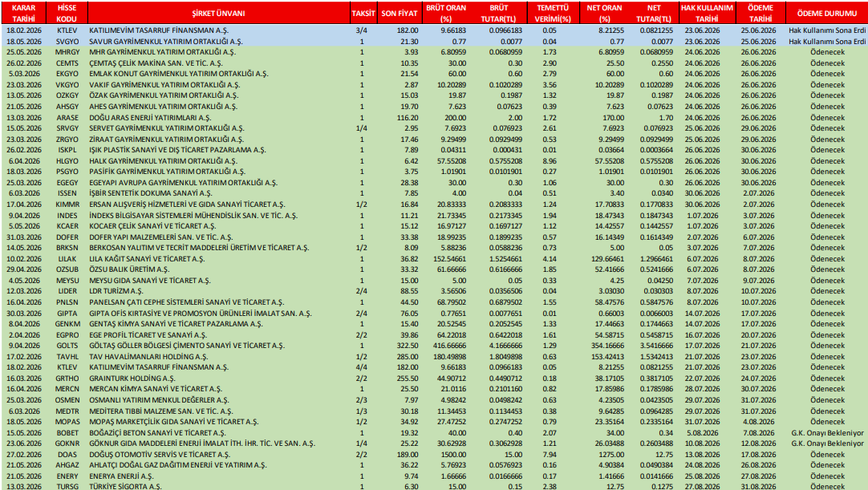Select IŞIK PLASTİK SANAYİ company name
The width and height of the screenshot is (868, 490).
[177, 150]
